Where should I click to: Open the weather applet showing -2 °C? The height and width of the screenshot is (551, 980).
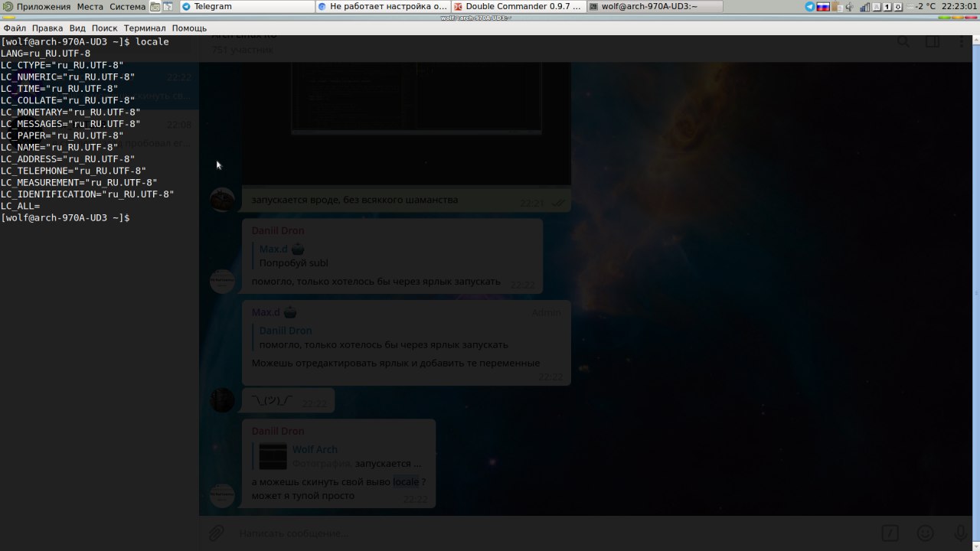(x=920, y=6)
